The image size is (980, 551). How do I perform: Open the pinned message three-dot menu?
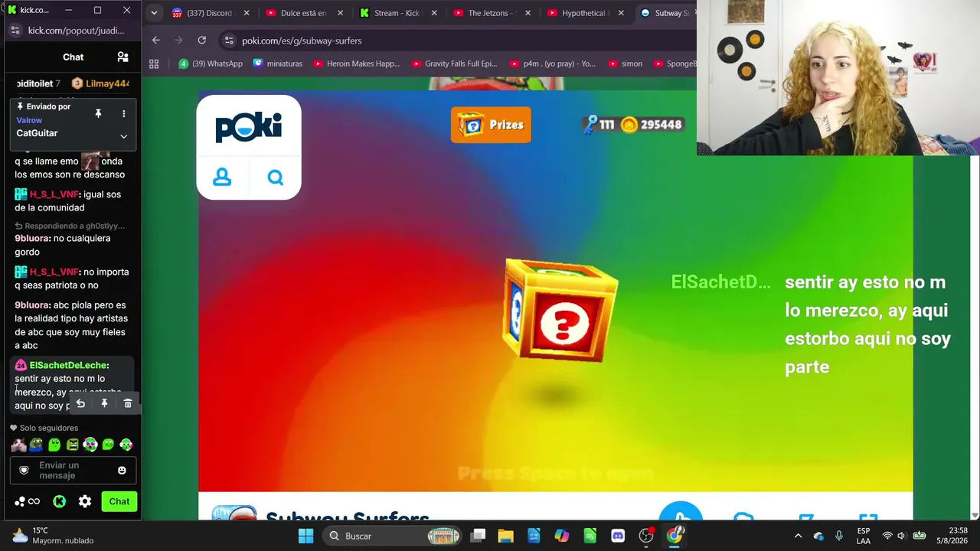(123, 113)
